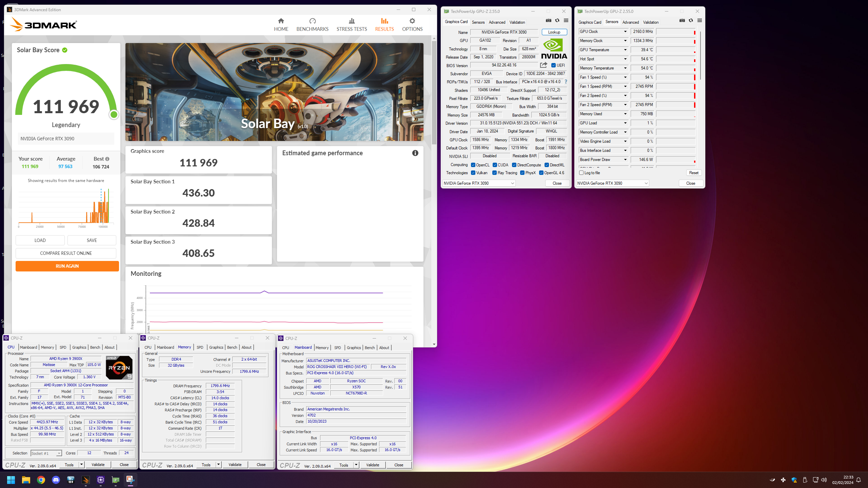This screenshot has width=868, height=488.
Task: Click the Bus Interface question mark
Action: 566,82
